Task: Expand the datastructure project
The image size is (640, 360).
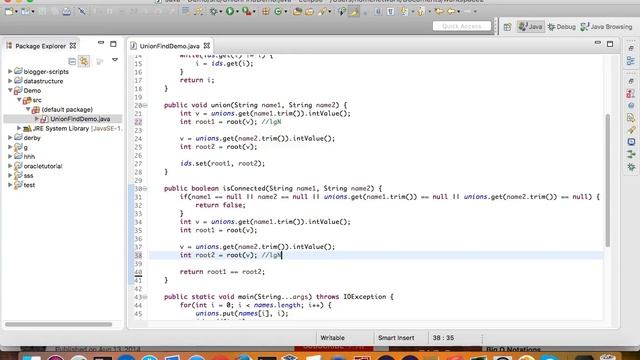Action: click(x=10, y=81)
